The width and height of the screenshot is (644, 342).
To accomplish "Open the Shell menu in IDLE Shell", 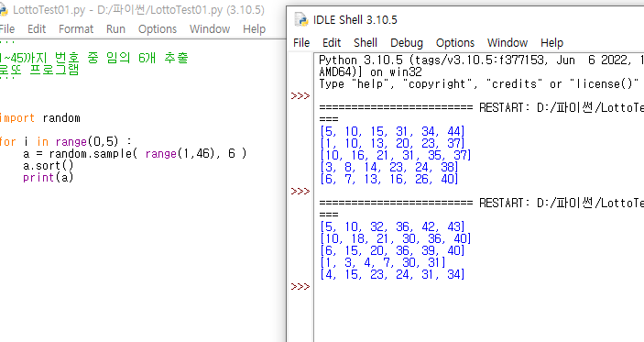I will click(366, 43).
